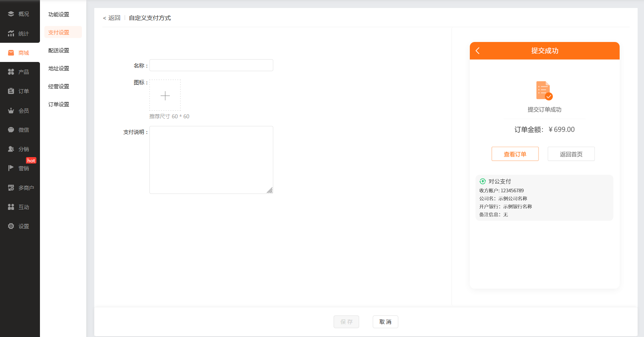
Task: Select 支付设置 submenu item
Action: click(x=63, y=32)
